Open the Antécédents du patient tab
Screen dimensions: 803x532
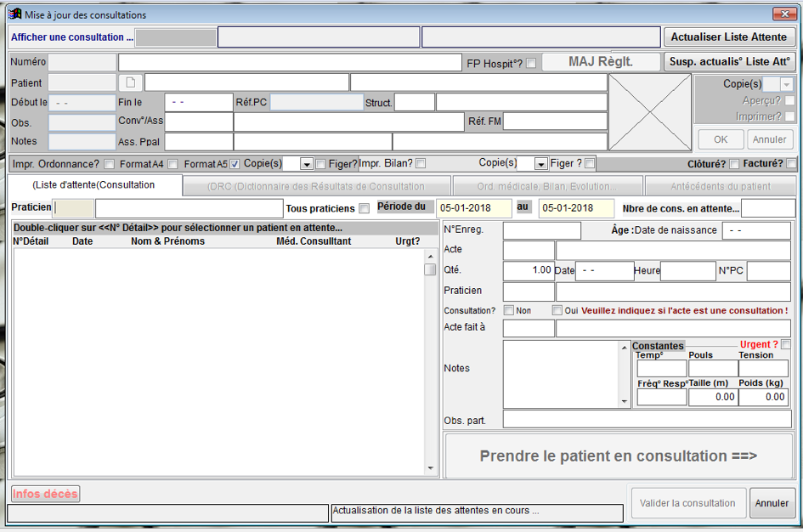720,186
